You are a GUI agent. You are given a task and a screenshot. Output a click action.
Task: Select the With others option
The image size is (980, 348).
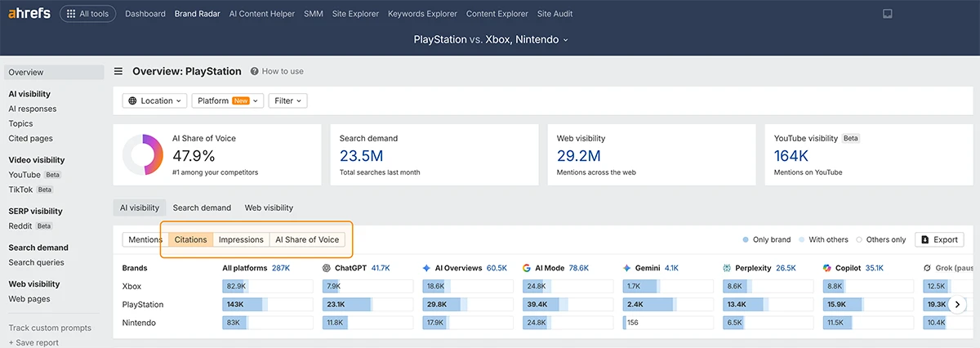point(823,240)
